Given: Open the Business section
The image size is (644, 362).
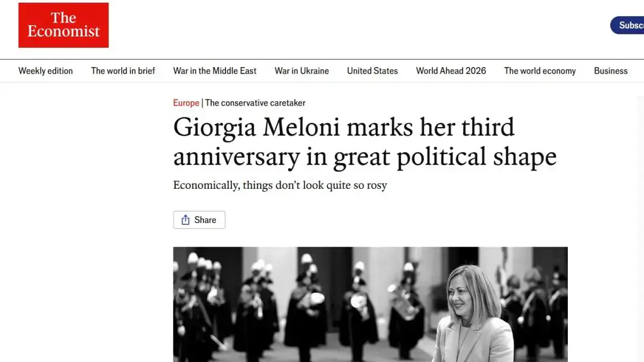Looking at the screenshot, I should coord(611,71).
